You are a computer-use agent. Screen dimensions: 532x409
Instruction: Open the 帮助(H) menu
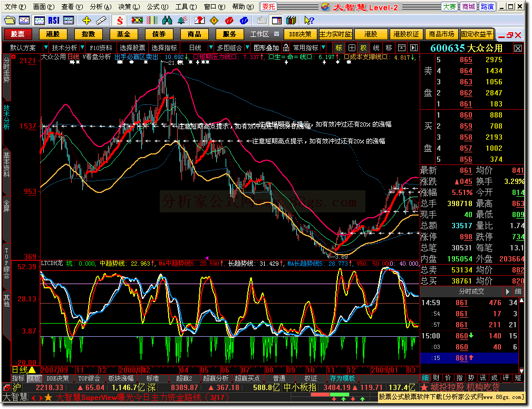click(243, 7)
